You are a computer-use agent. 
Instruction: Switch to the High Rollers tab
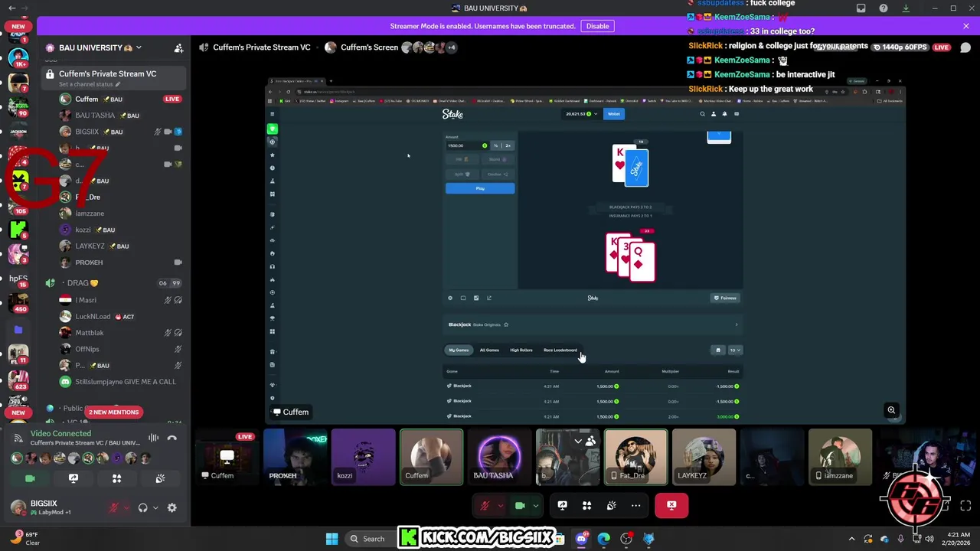(521, 350)
